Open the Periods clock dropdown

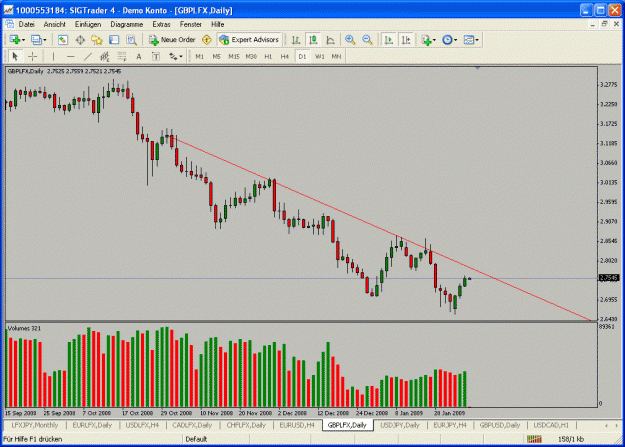[450, 40]
